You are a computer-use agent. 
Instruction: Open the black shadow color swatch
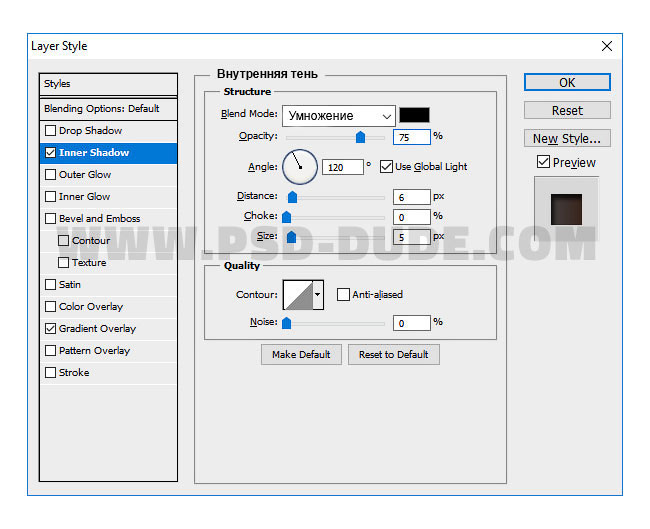[414, 115]
